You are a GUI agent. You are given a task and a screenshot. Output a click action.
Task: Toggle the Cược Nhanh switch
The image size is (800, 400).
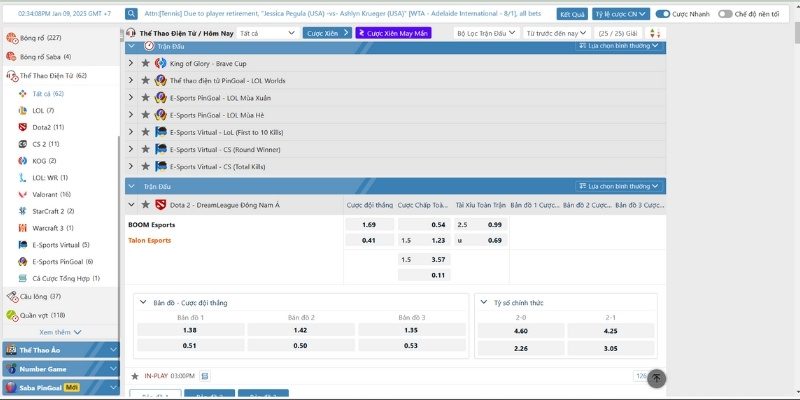(x=663, y=14)
